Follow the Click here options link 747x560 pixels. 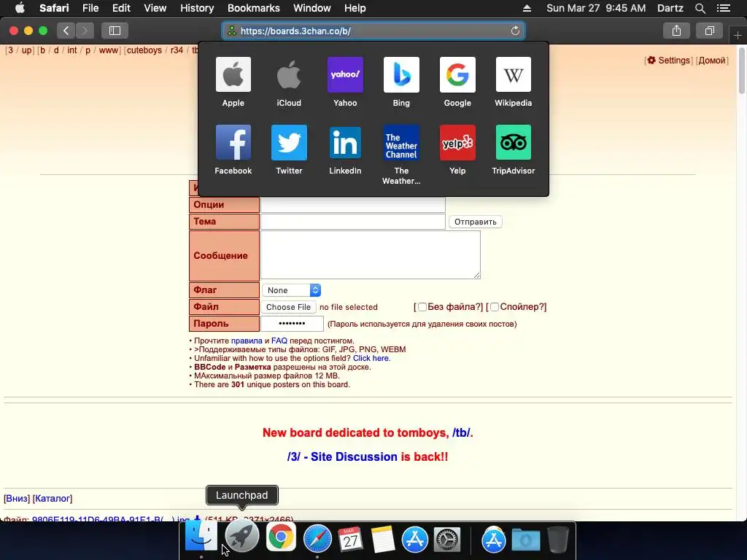coord(371,358)
